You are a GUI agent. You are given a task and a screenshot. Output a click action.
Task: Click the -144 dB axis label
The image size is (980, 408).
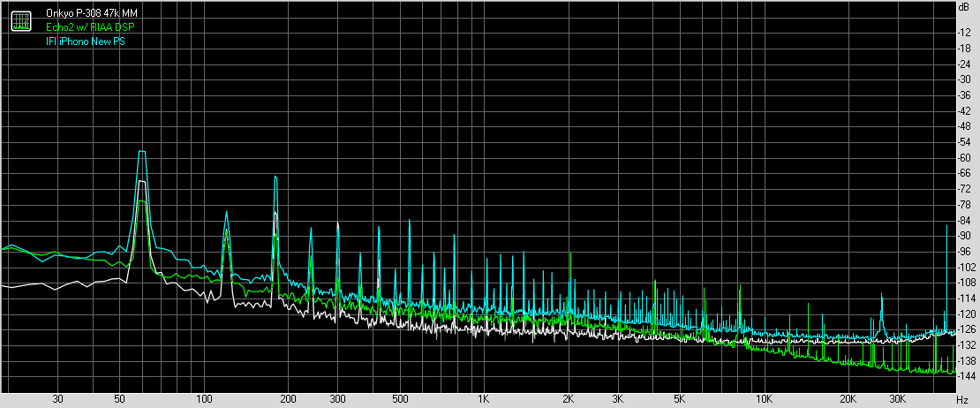tap(966, 376)
